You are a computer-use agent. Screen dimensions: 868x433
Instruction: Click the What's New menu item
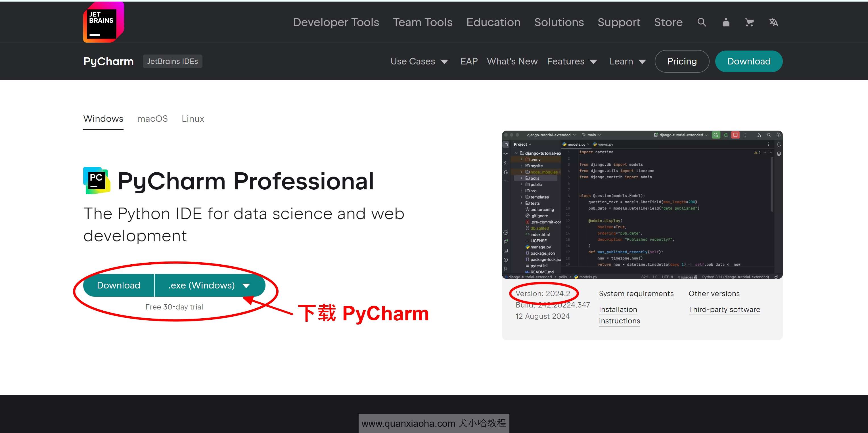[512, 61]
